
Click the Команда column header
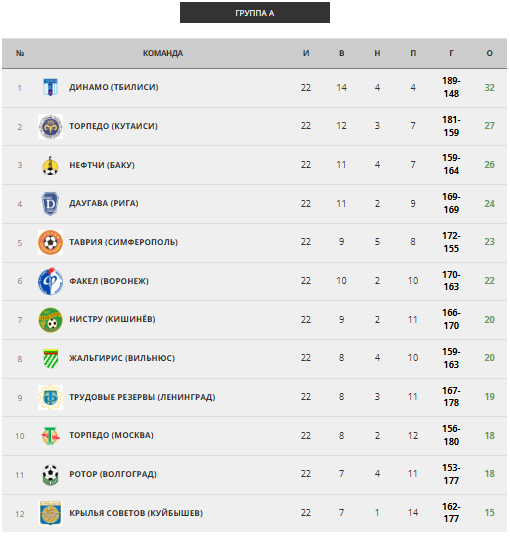(163, 53)
